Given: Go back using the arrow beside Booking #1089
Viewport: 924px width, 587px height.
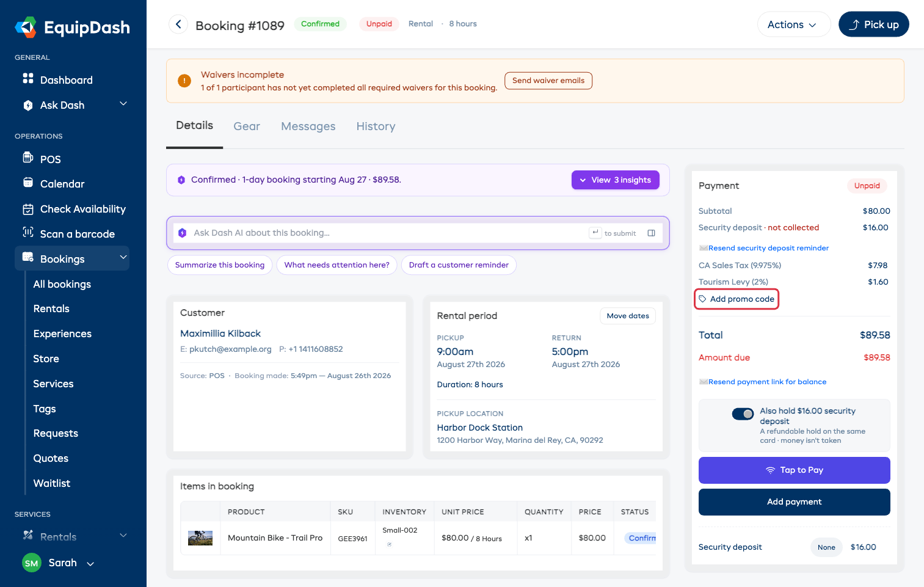Looking at the screenshot, I should [178, 24].
